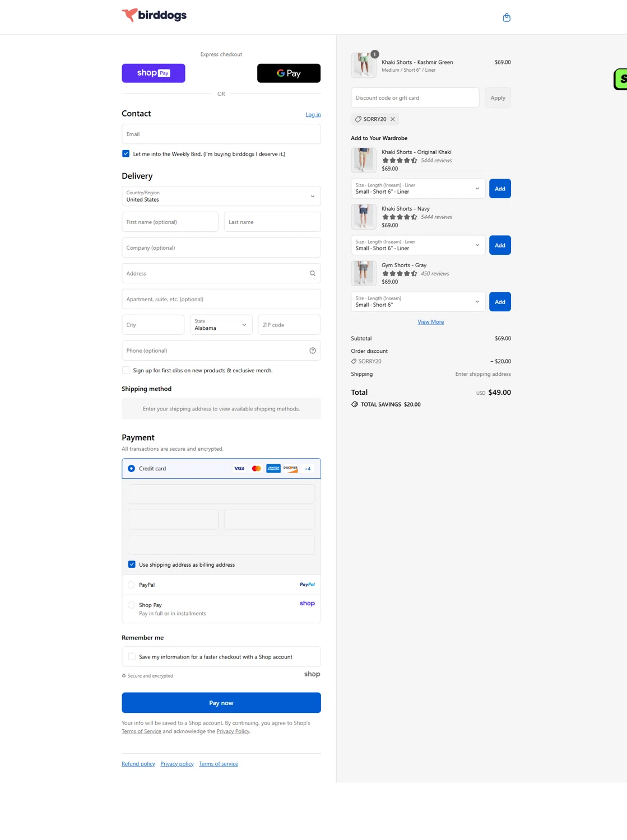Focus the City input field
This screenshot has height=840, width=627.
tap(153, 325)
